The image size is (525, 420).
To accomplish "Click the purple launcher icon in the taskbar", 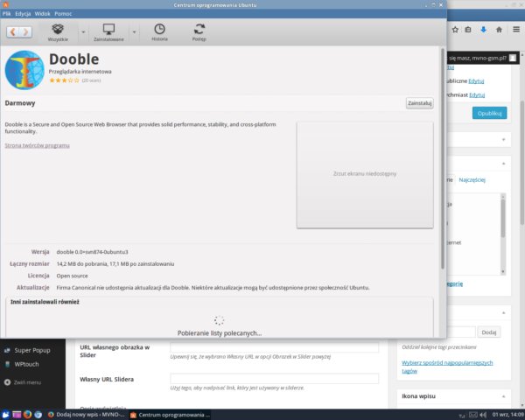I will tap(17, 415).
